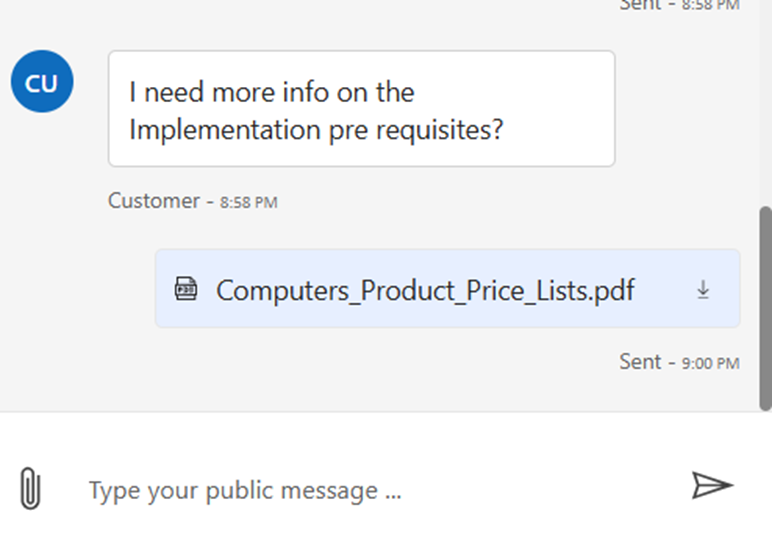
Task: Click the partially visible Sent 8:58 PM status
Action: 678,4
